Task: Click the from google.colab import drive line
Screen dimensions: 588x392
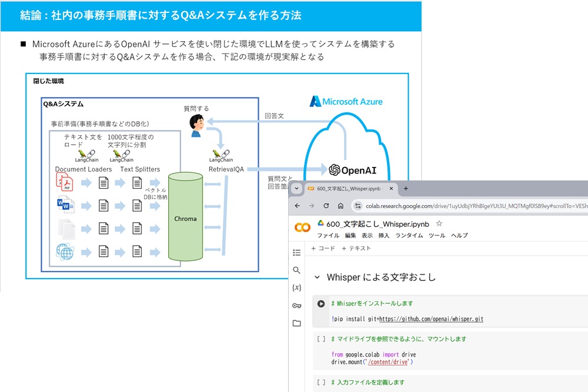Action: coord(373,354)
